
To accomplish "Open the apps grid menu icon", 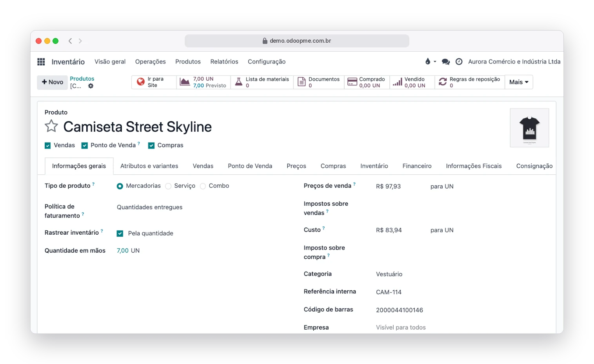I will coord(41,62).
